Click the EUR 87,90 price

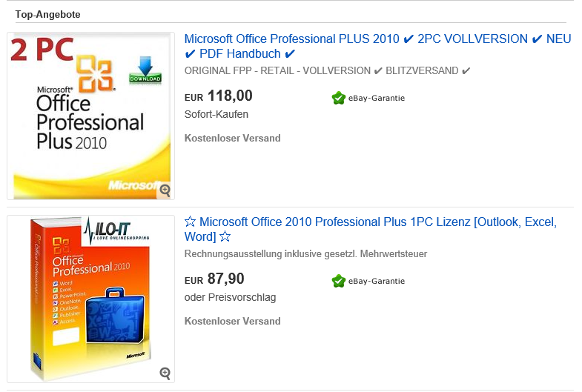214,279
